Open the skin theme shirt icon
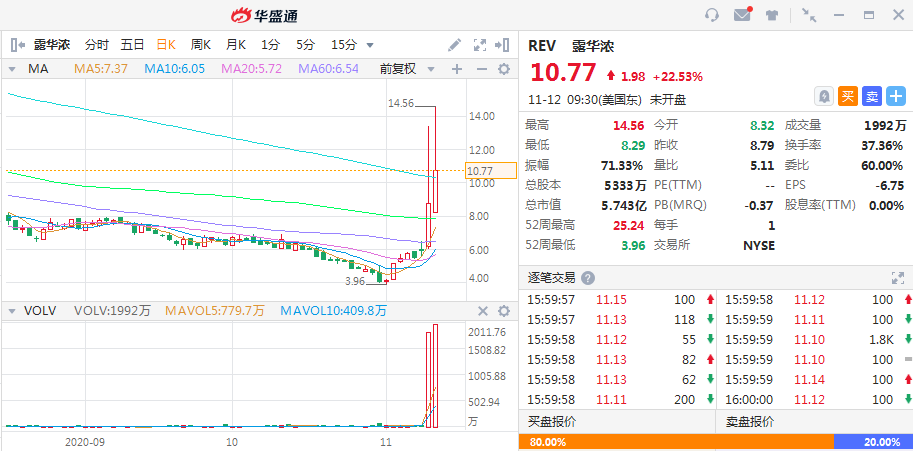Viewport: 913px width, 451px height. (772, 16)
